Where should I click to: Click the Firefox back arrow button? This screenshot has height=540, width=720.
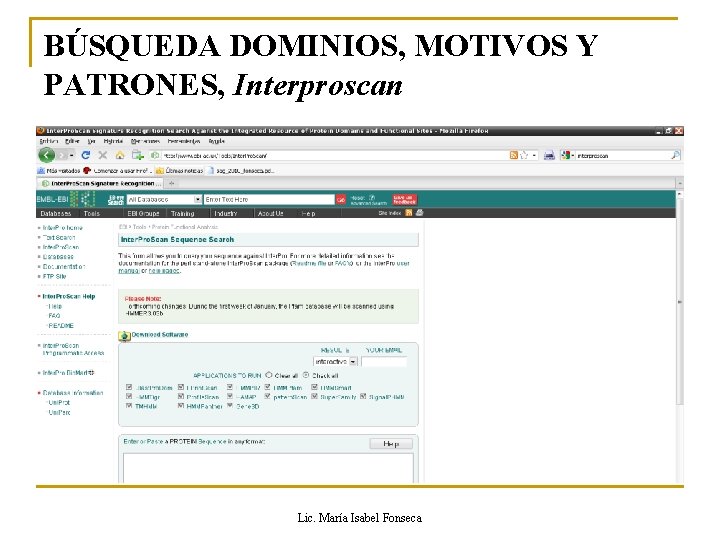[46, 155]
